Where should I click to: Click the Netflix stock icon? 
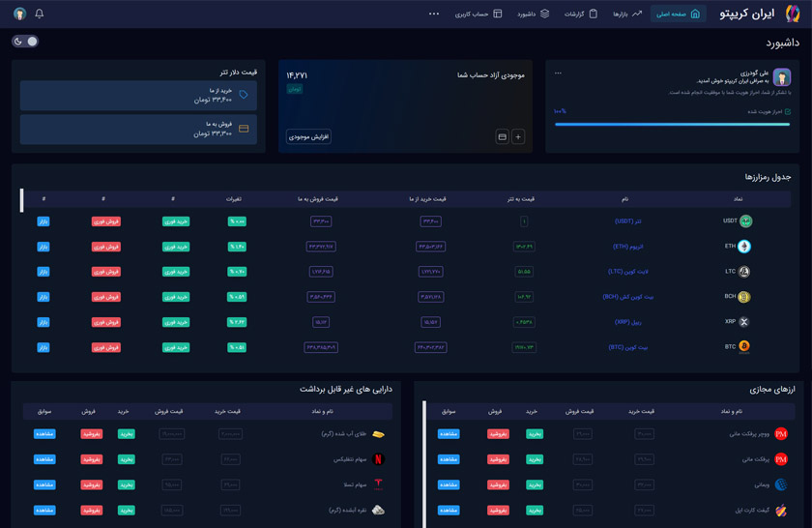click(378, 459)
